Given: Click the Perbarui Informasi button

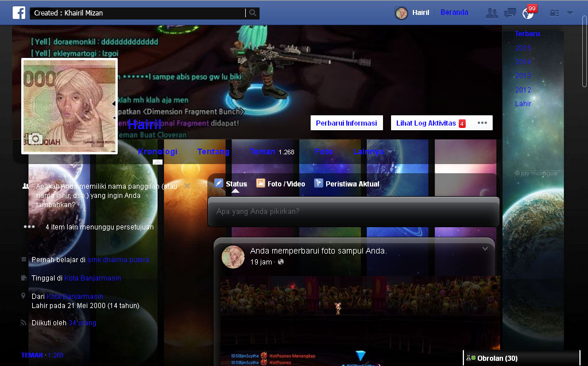Looking at the screenshot, I should [346, 123].
